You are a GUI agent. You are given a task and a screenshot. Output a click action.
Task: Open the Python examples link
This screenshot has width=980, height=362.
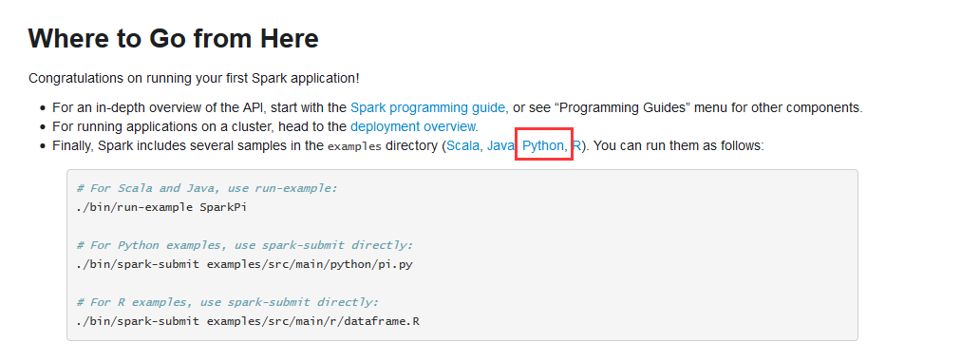pyautogui.click(x=542, y=146)
